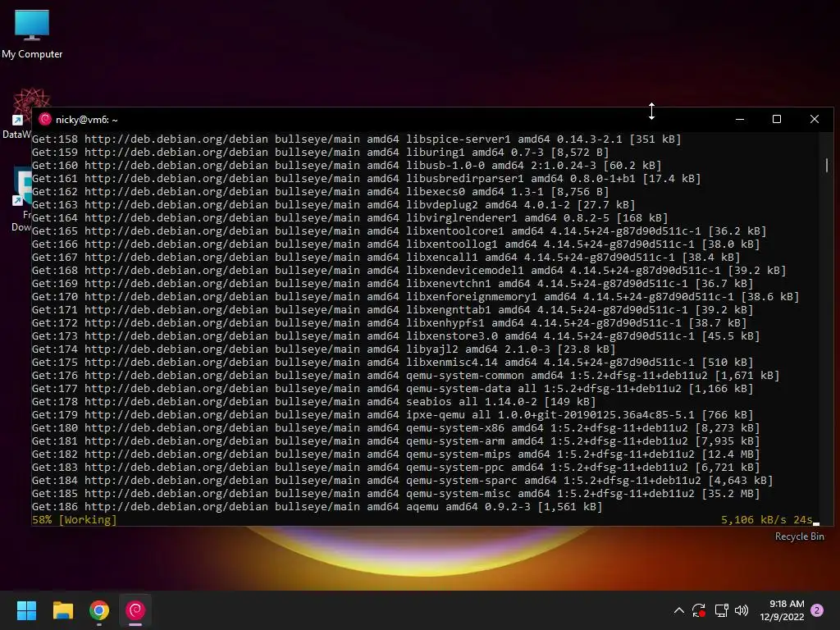The image size is (840, 630).
Task: Open the notification badge showing 2
Action: click(x=817, y=610)
